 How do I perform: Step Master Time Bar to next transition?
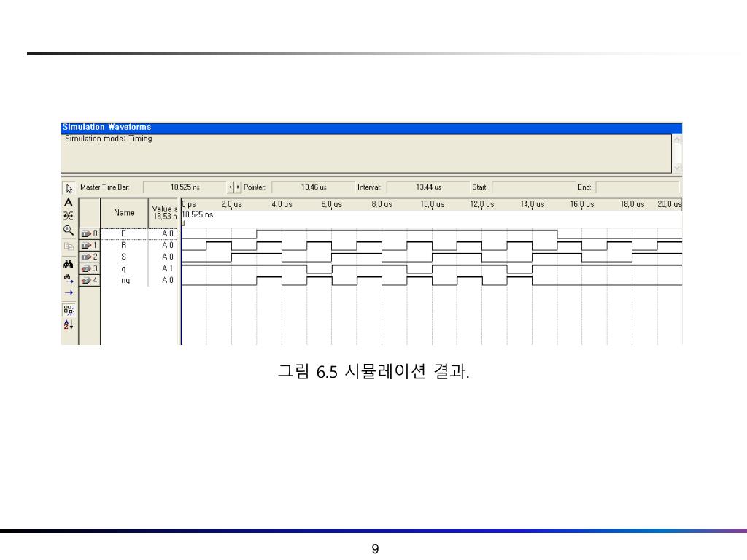[x=238, y=187]
